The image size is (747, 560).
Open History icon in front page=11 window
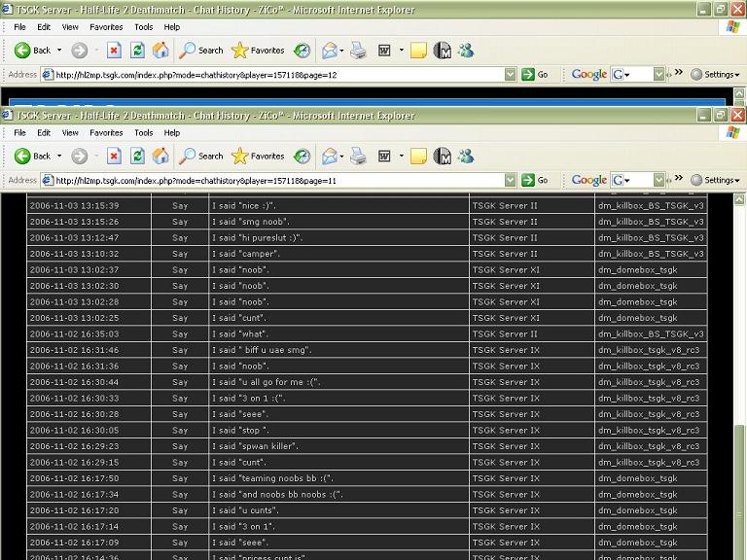pos(302,156)
